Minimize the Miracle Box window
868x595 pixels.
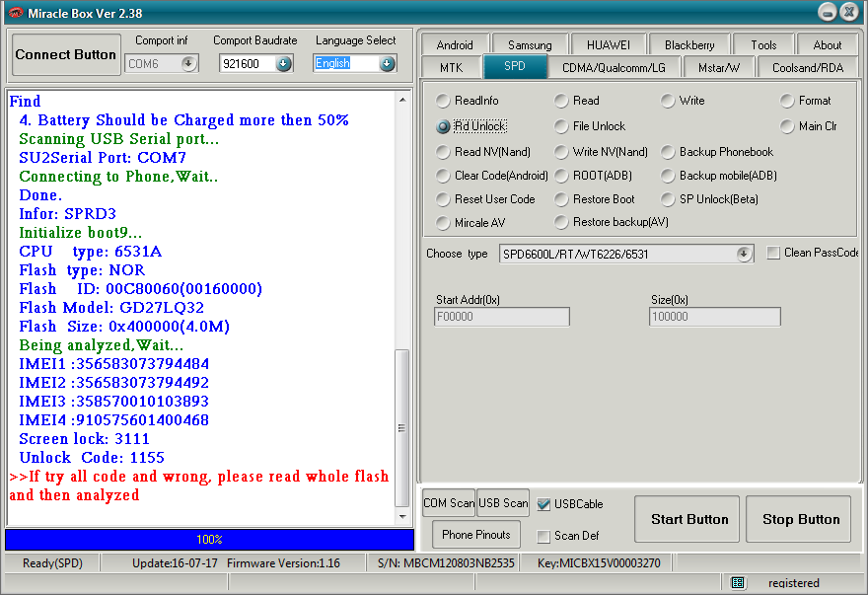pyautogui.click(x=827, y=12)
